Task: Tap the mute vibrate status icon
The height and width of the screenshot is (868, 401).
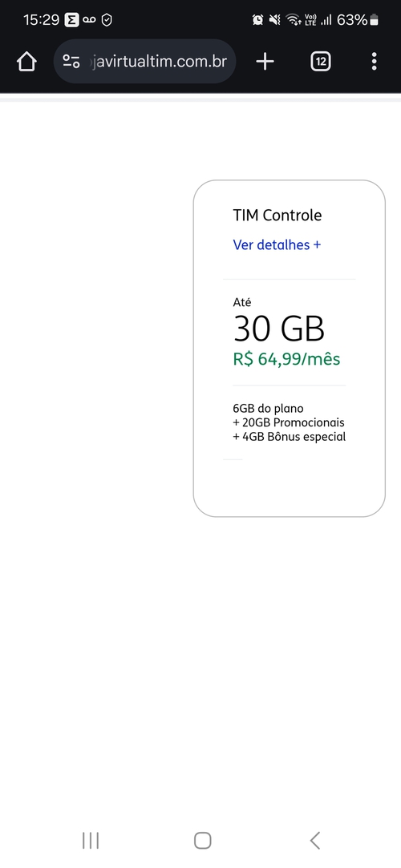Action: 275,20
